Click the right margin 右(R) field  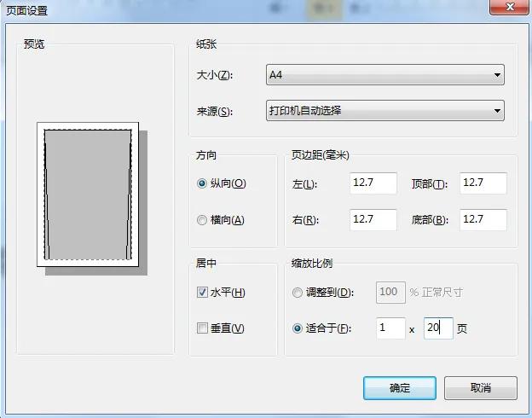pos(373,220)
